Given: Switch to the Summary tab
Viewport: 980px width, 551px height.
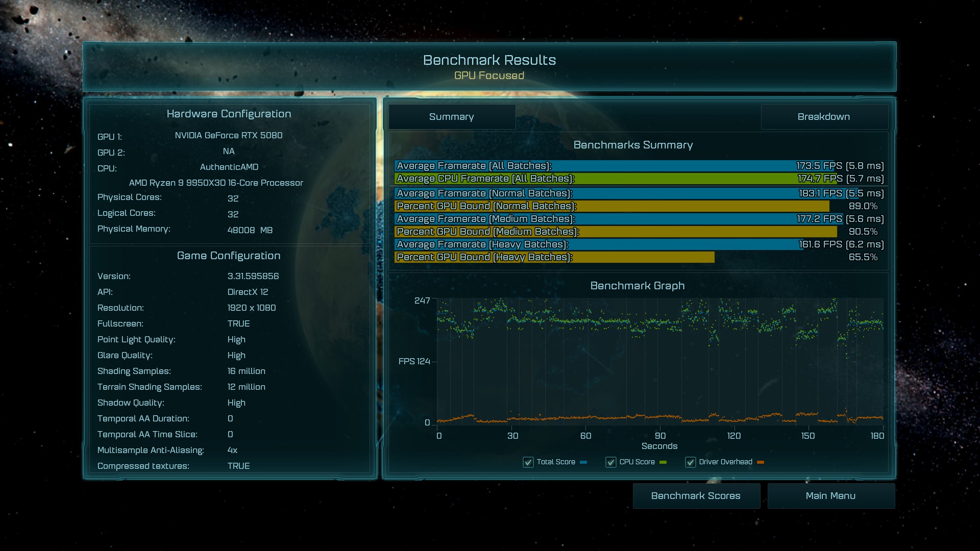Looking at the screenshot, I should point(452,117).
